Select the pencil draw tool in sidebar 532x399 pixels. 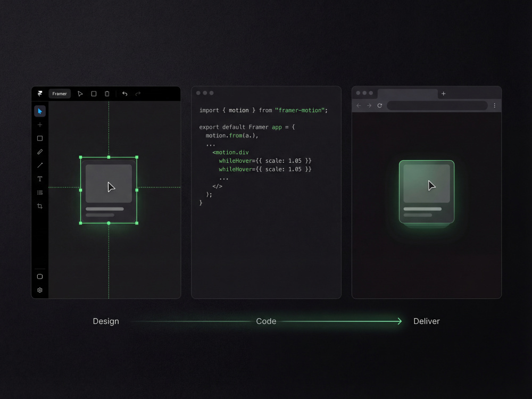[40, 152]
